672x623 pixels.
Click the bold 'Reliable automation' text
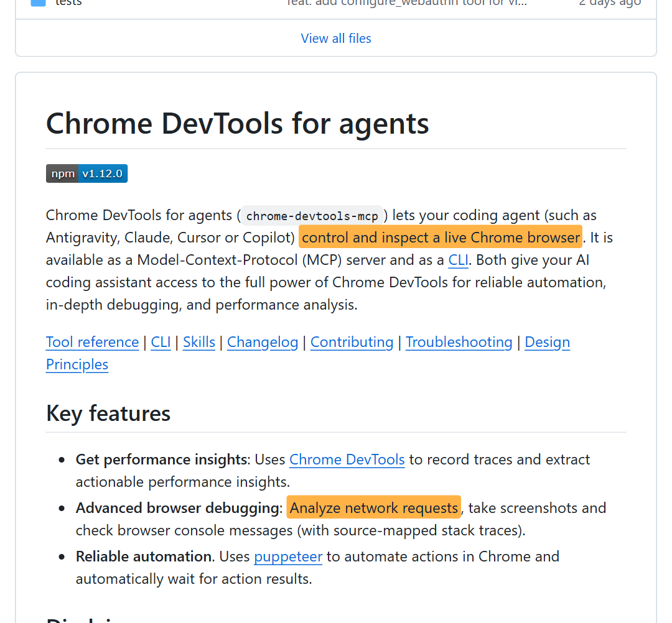(143, 556)
